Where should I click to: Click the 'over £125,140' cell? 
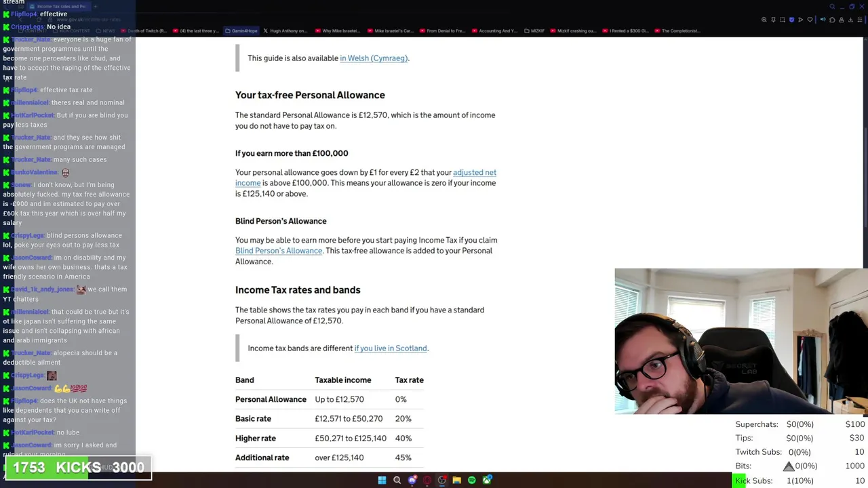pos(339,457)
